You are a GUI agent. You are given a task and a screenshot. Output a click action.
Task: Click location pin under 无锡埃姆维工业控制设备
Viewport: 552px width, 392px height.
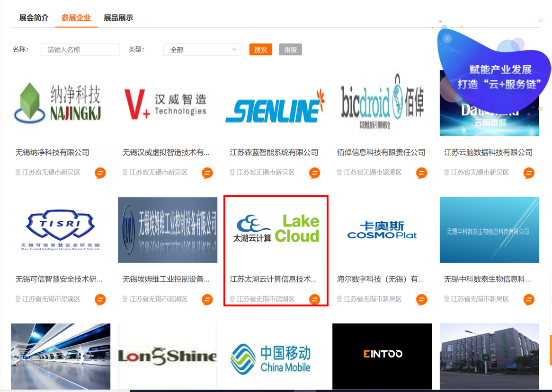click(125, 299)
